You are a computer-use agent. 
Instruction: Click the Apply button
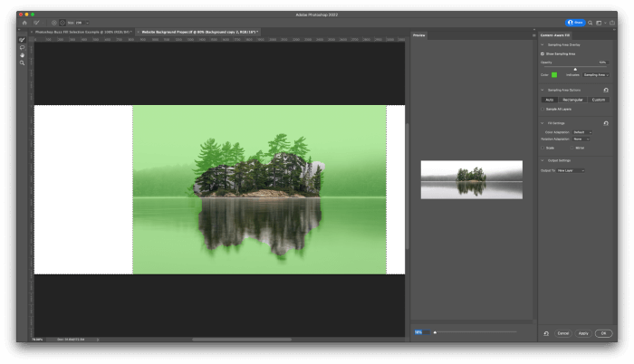click(583, 333)
